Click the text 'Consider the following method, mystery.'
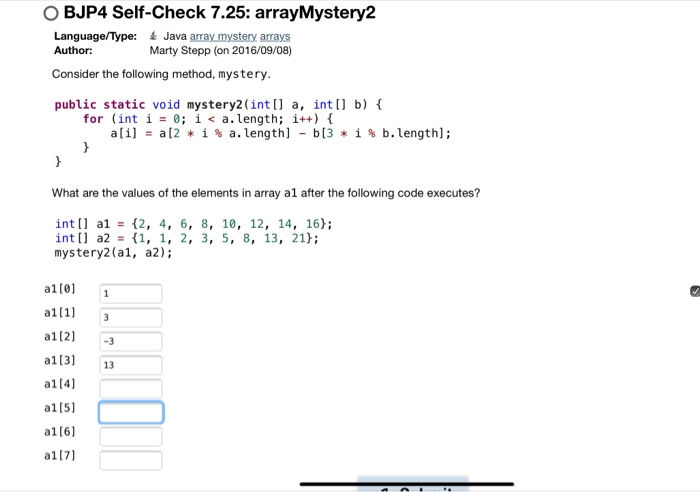 [161, 74]
